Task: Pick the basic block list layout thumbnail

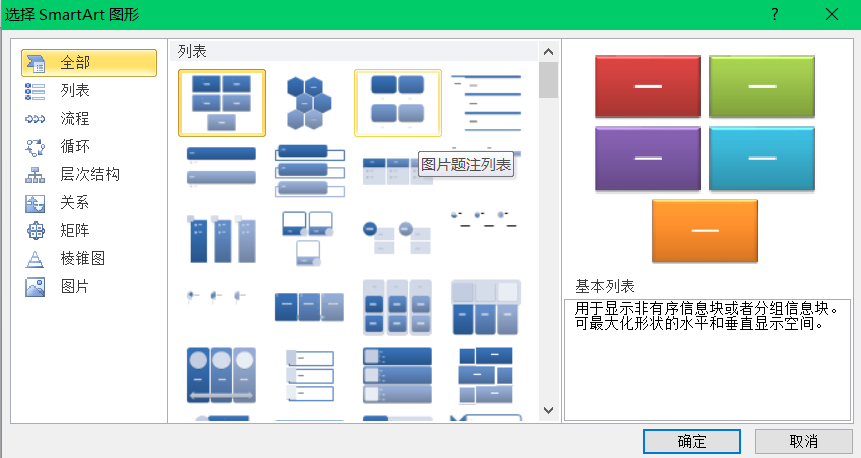Action: coord(222,103)
